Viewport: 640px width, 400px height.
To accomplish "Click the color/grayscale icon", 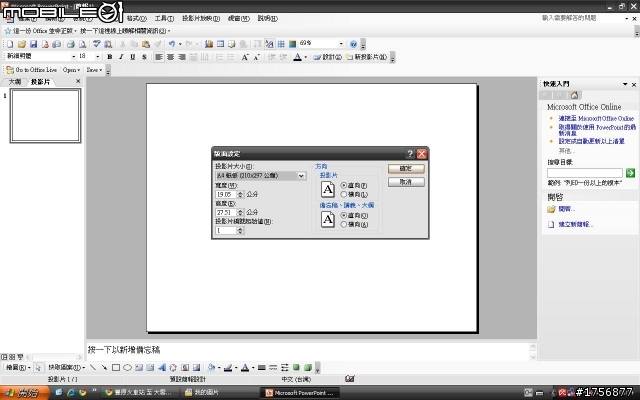I will [x=292, y=44].
